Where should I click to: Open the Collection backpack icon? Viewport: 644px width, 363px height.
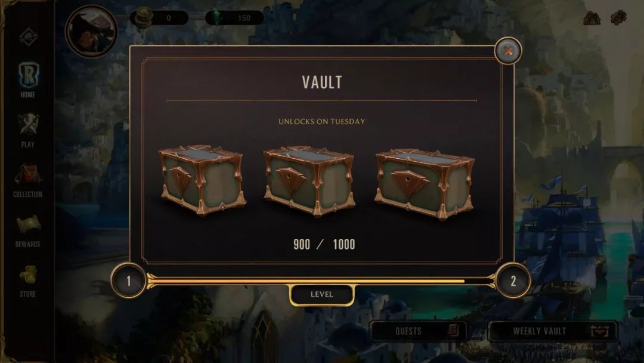click(28, 174)
